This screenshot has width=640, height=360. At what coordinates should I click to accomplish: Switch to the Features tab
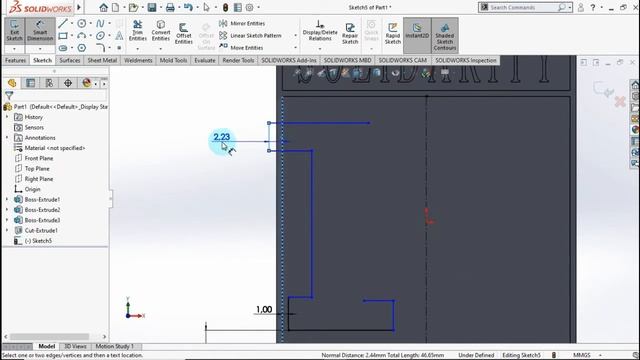point(16,60)
